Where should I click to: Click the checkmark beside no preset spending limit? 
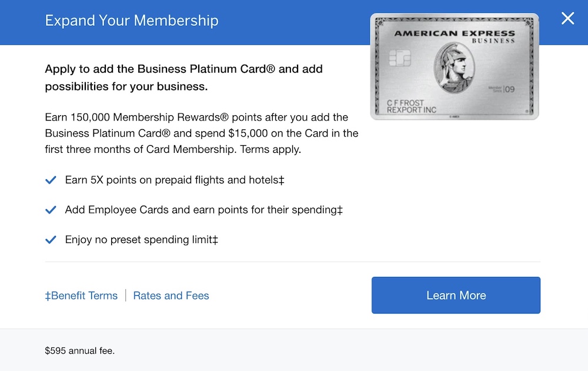51,240
